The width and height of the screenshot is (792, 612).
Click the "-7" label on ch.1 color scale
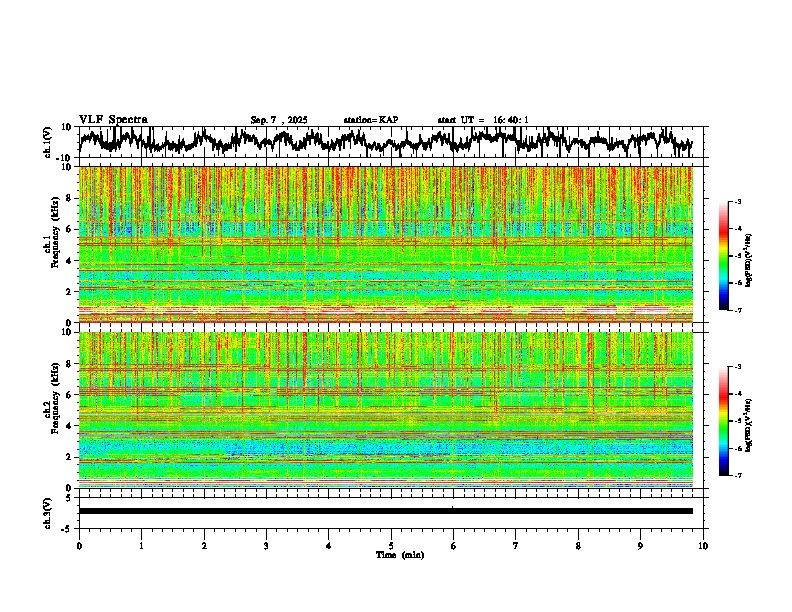tap(738, 310)
